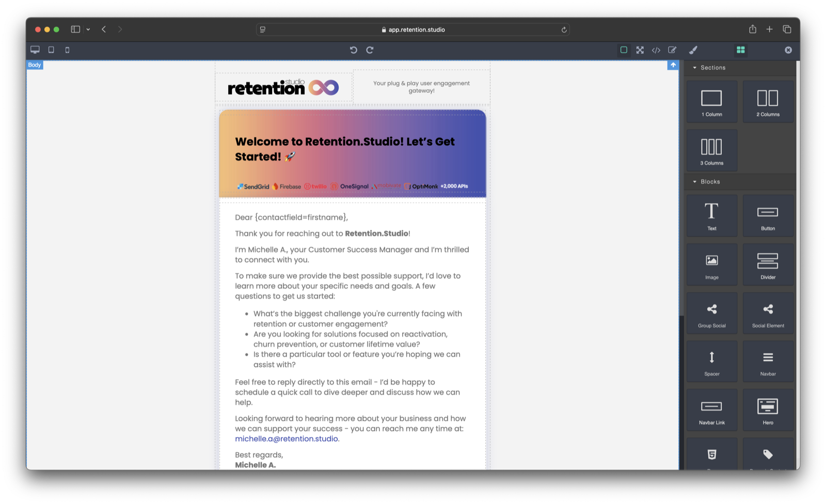Select the Image block
The image size is (826, 504).
click(x=712, y=265)
